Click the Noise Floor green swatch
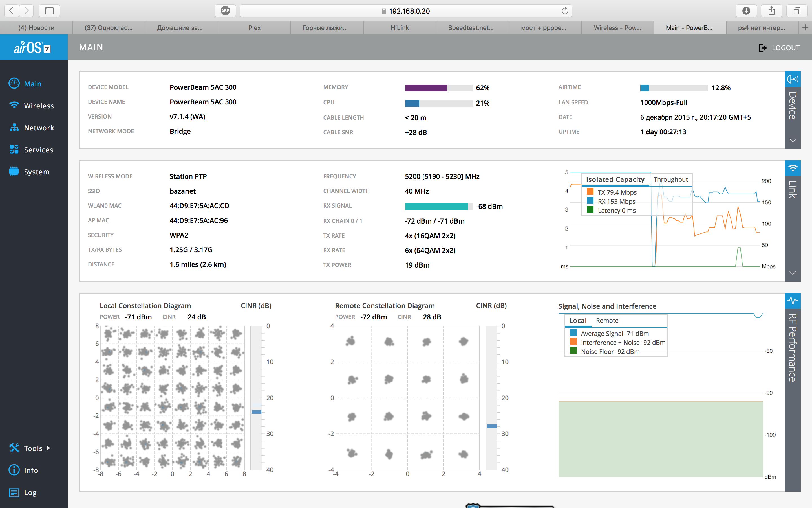 tap(573, 351)
